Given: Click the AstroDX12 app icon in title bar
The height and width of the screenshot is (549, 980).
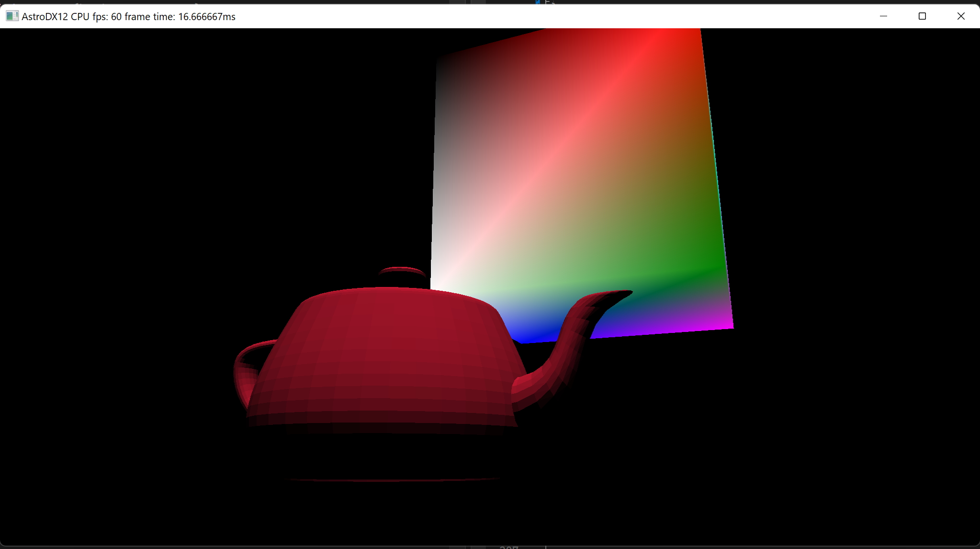Looking at the screenshot, I should (12, 16).
